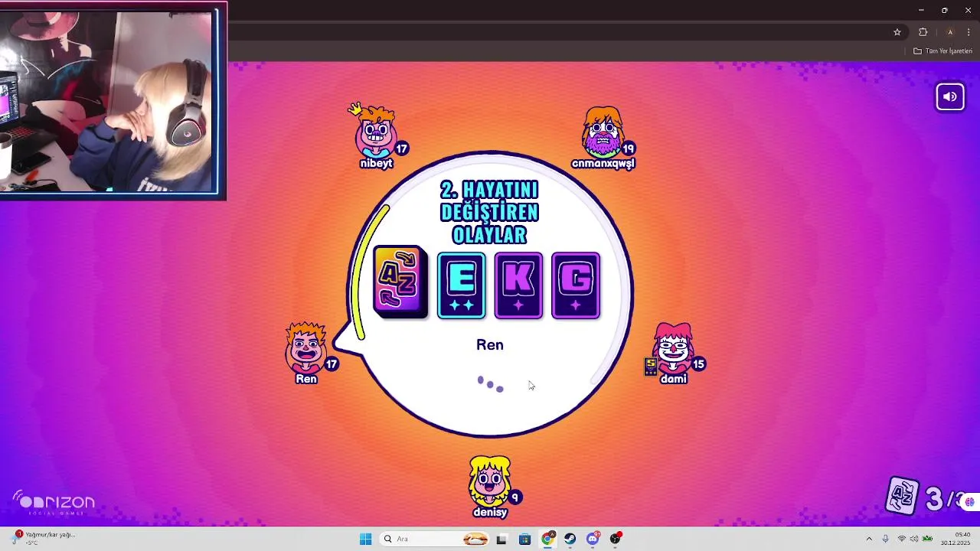Viewport: 980px width, 551px height.
Task: Select the E letter card
Action: 461,285
